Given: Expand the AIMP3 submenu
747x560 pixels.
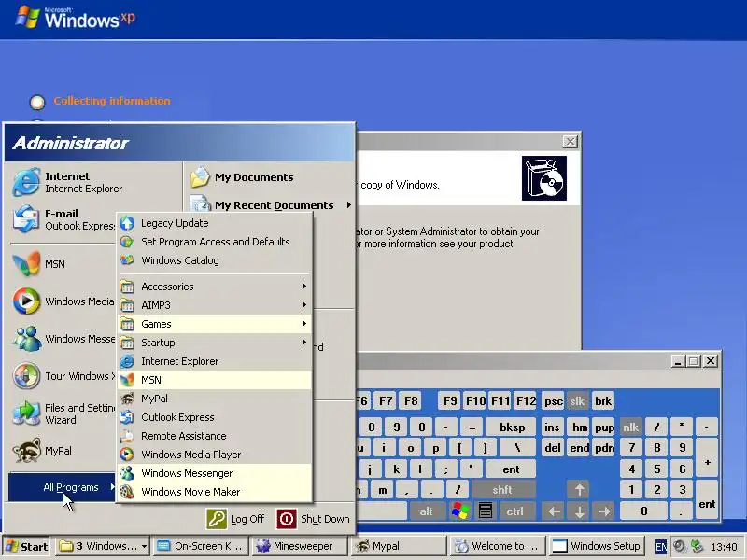Looking at the screenshot, I should (215, 305).
